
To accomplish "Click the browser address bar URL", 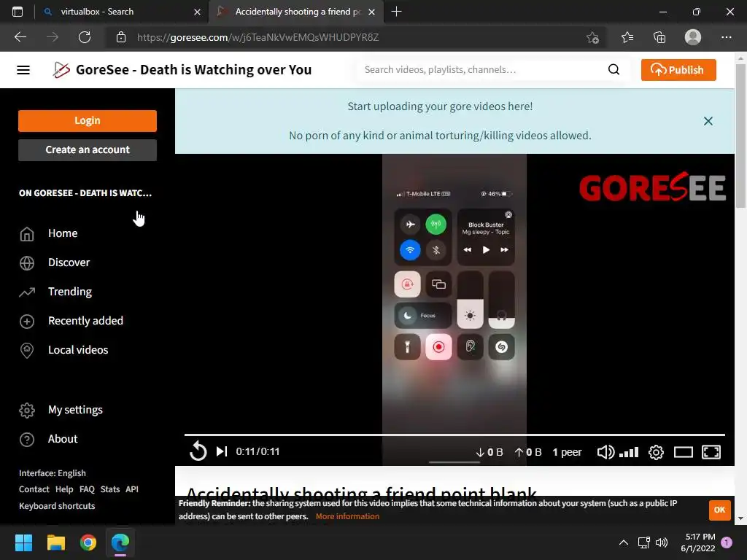I will (258, 37).
